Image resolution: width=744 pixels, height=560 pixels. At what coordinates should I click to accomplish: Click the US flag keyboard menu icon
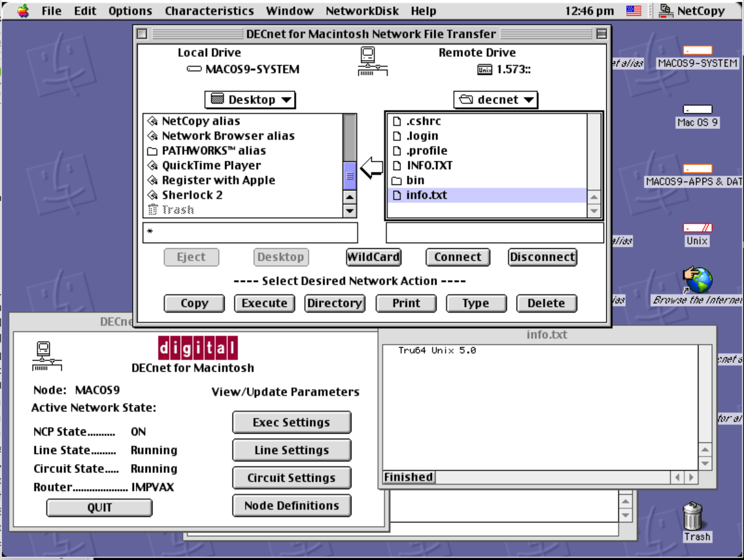coord(633,11)
